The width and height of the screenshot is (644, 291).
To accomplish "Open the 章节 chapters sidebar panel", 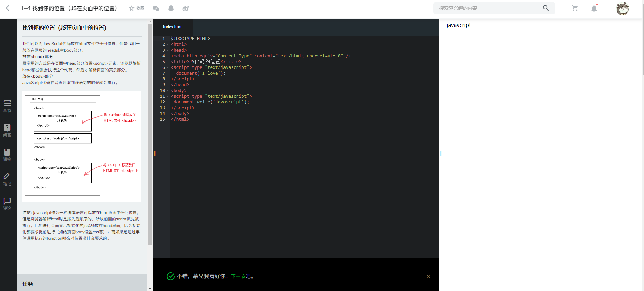I will coord(7,106).
